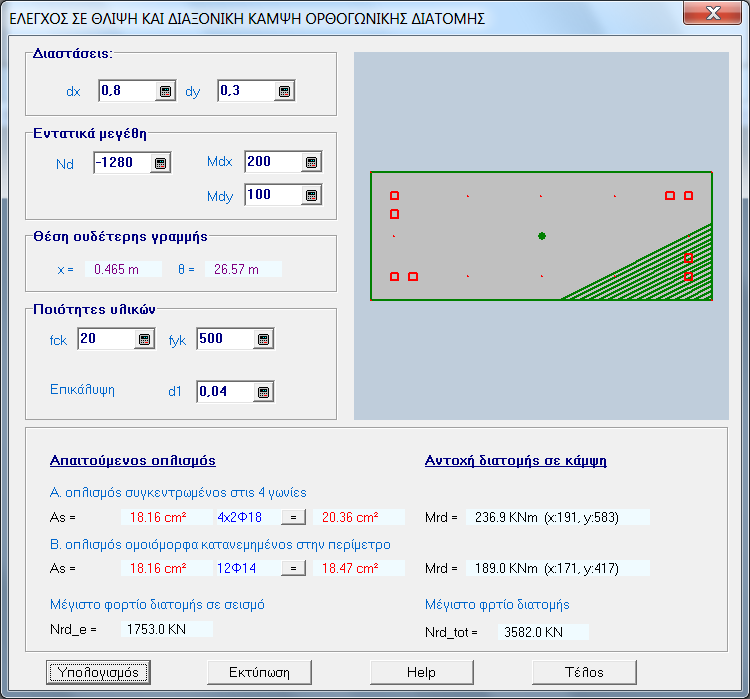
Task: Focus the dx dimension input field
Action: (x=126, y=92)
